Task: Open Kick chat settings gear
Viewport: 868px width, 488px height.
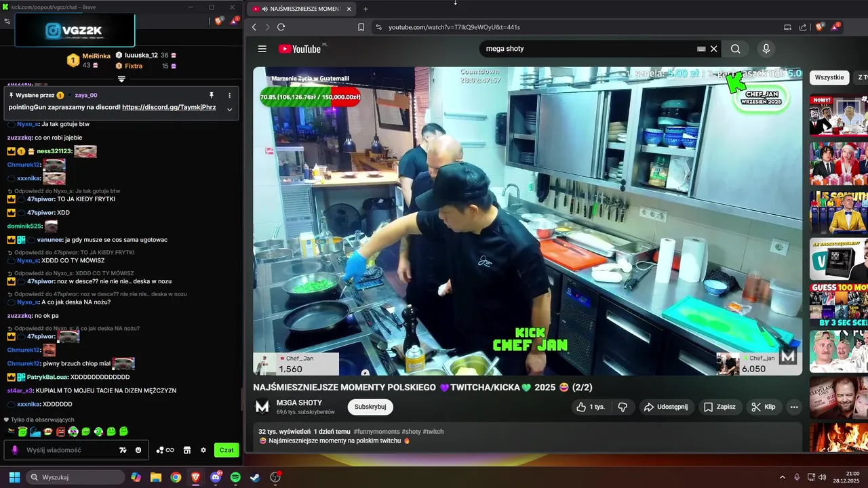Action: [203, 450]
